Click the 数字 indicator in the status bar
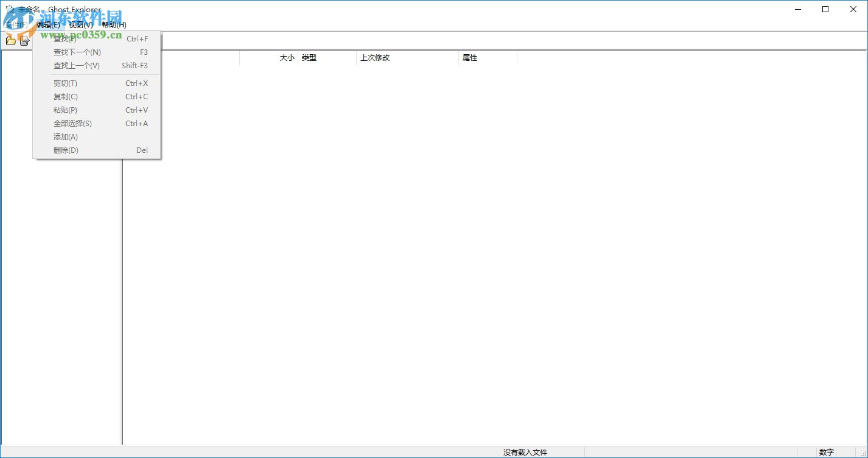 (827, 453)
